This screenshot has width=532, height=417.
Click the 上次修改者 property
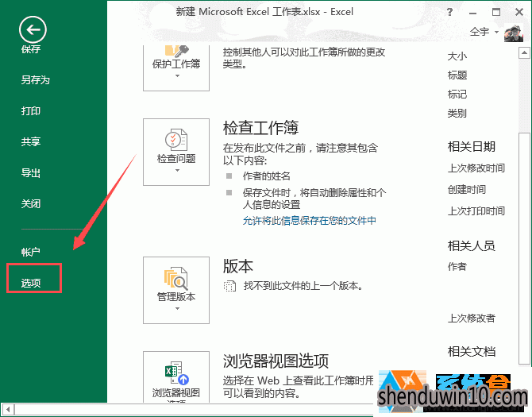point(472,319)
